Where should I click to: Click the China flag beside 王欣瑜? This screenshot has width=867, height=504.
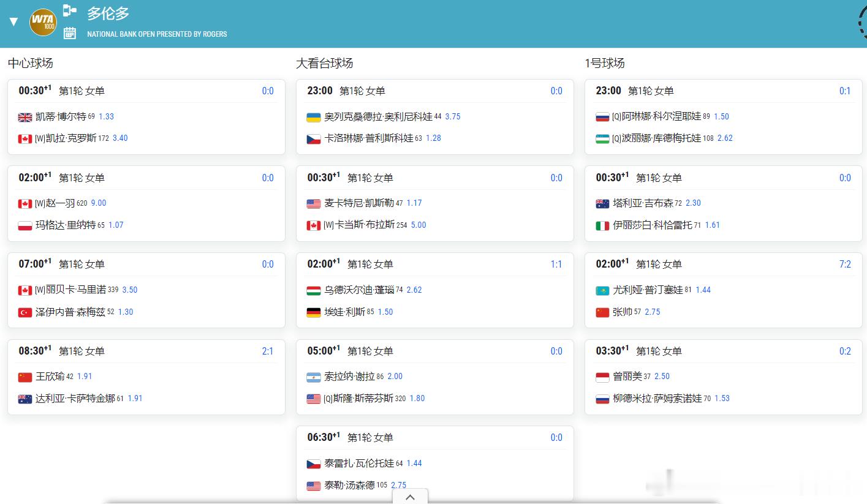[x=25, y=377]
